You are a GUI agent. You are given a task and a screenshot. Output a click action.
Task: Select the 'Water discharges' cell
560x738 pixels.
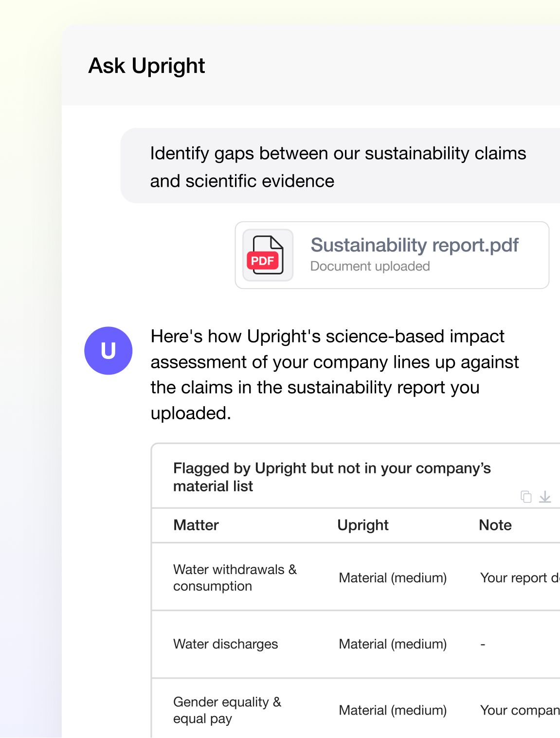(226, 644)
